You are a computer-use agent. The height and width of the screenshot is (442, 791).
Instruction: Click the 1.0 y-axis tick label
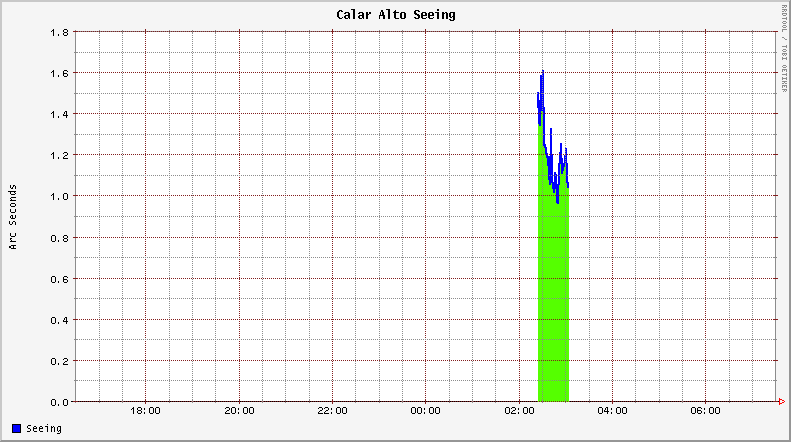(x=59, y=196)
